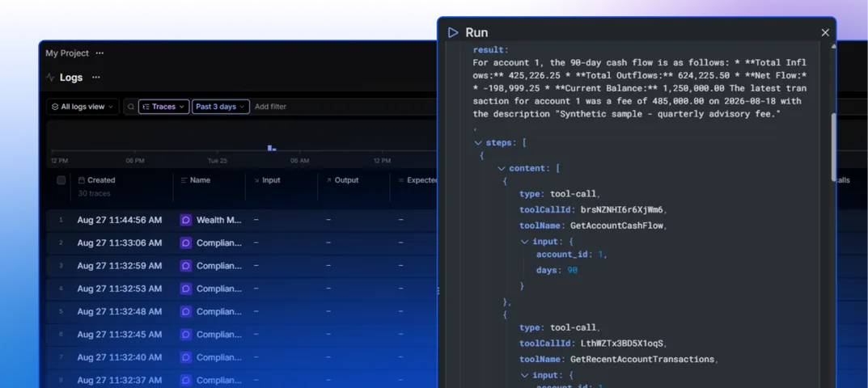Click trace icon in 11:32:45 AM row
868x388 pixels.
point(186,335)
